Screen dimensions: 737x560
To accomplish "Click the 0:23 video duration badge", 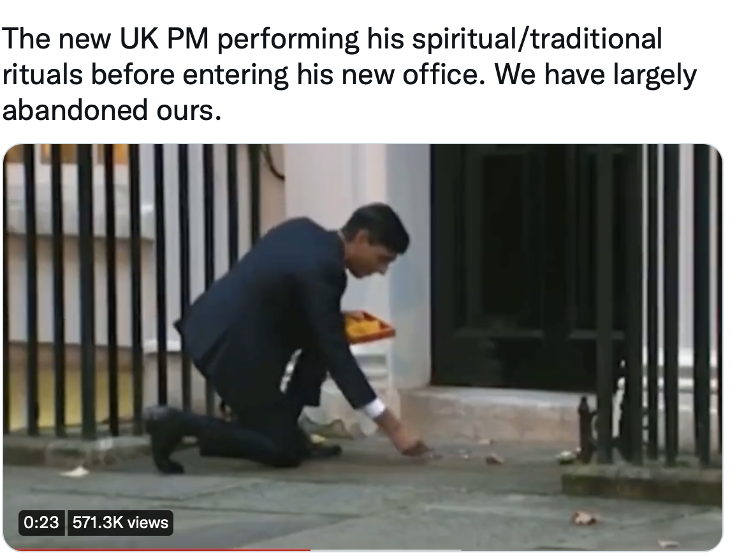I will tap(41, 522).
